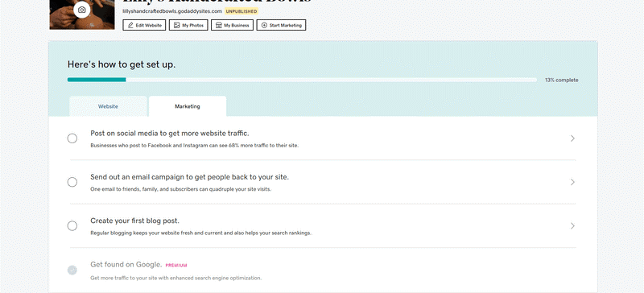Click the site profile photo thumbnail
644x293 pixels.
point(82,14)
